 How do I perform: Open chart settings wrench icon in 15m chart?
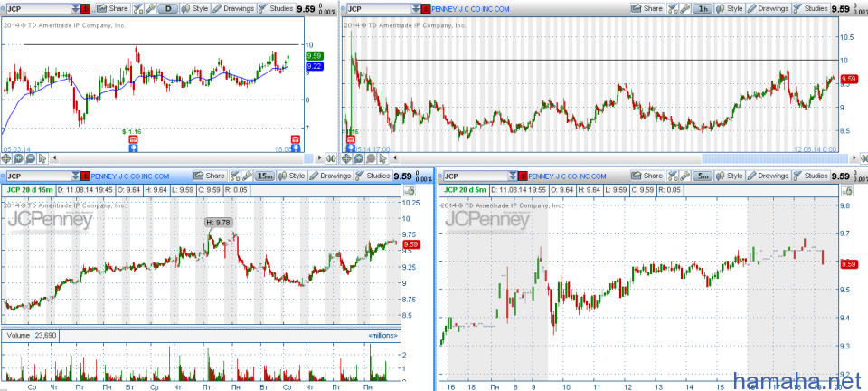(246, 176)
